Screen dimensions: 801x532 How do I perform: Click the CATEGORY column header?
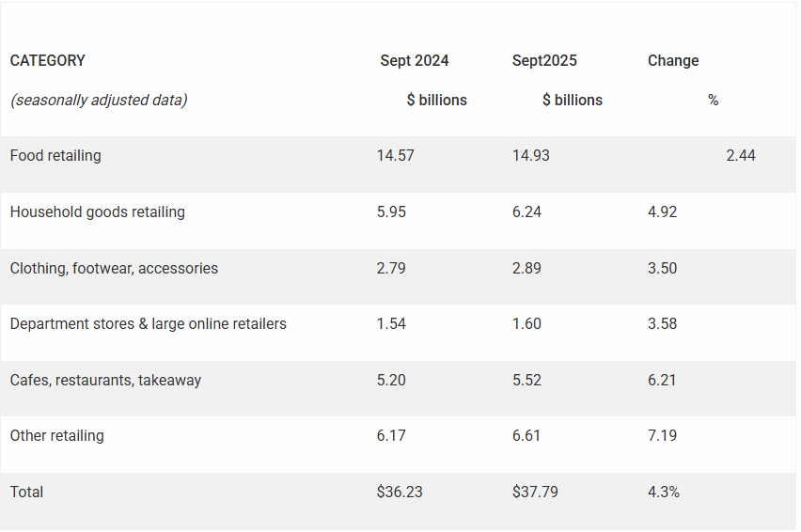(x=48, y=61)
